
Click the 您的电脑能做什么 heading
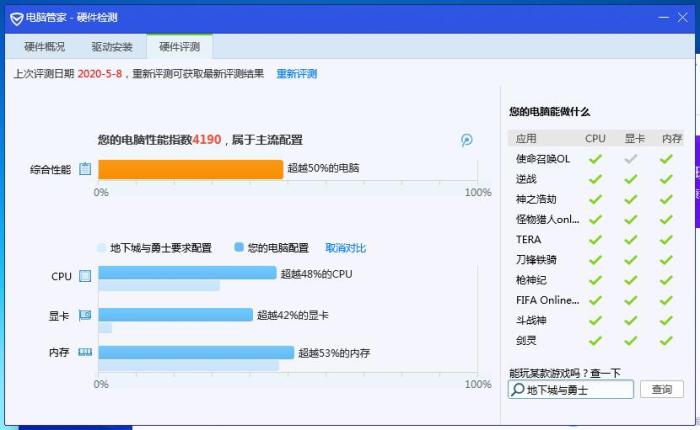(550, 112)
